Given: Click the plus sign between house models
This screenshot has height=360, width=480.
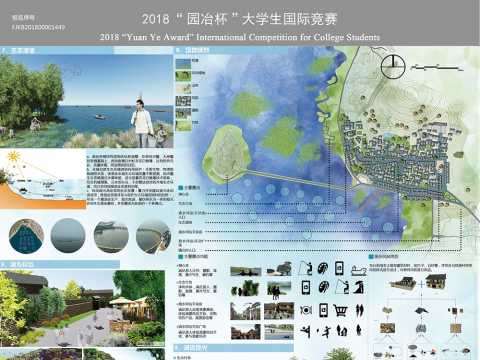Looking at the screenshot, I should (421, 284).
